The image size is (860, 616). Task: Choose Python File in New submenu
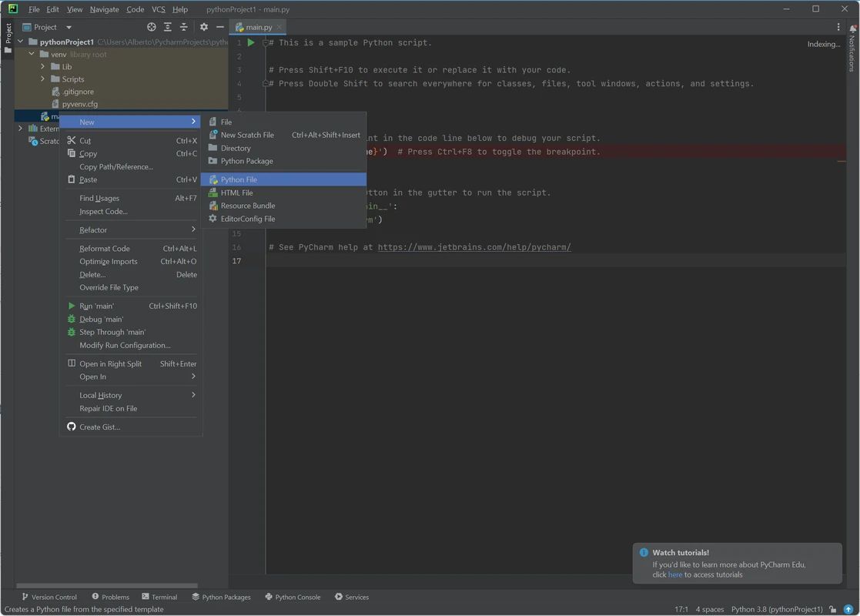(283, 179)
